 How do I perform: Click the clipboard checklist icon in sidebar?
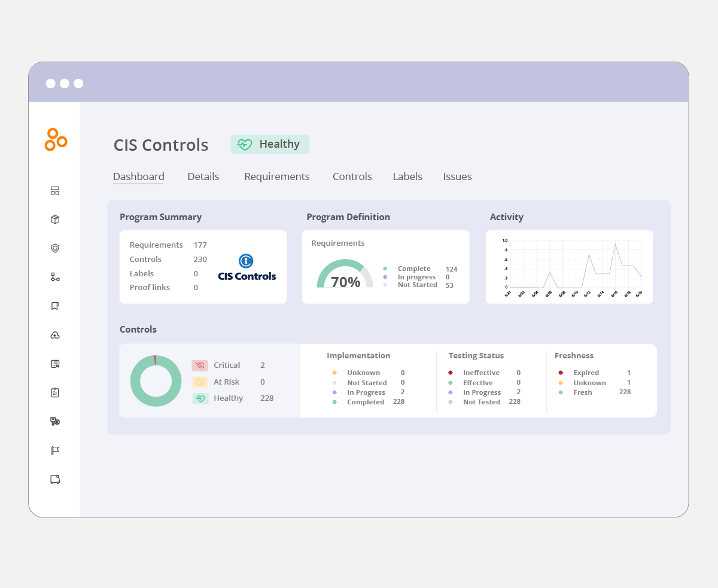[55, 392]
